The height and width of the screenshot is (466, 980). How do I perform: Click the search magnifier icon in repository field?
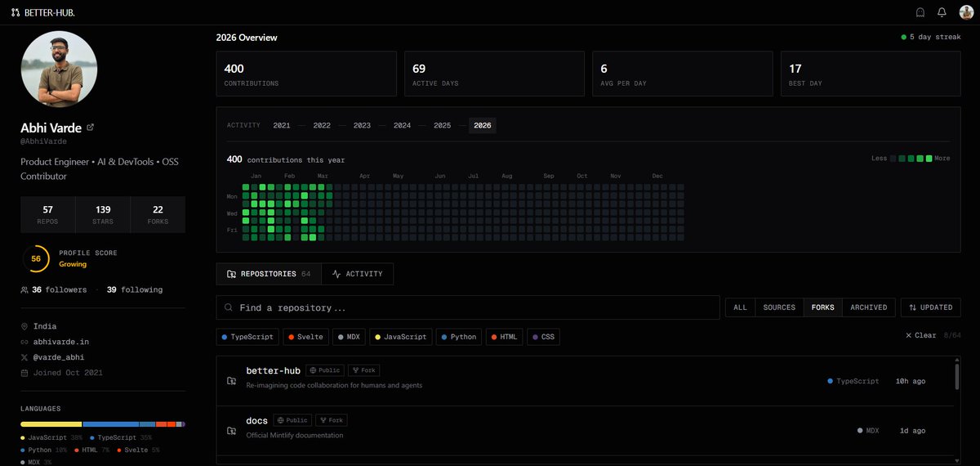[229, 307]
